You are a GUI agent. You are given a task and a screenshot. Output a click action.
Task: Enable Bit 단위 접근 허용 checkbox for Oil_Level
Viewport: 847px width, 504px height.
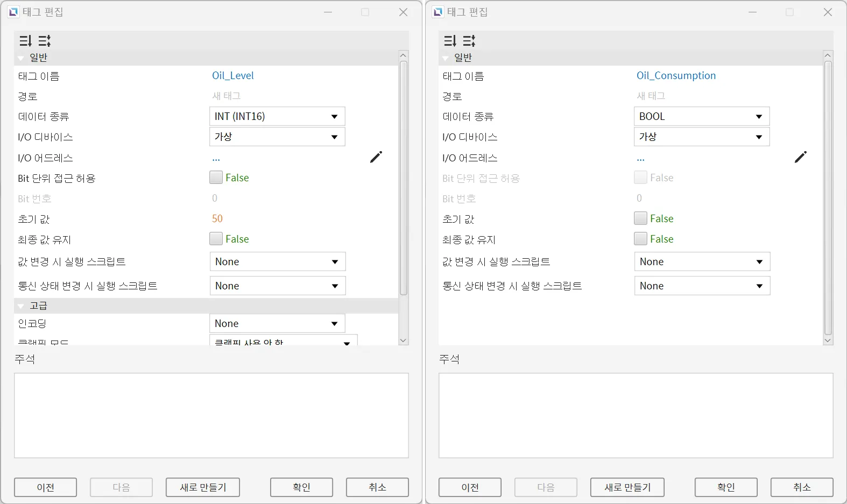pos(216,178)
